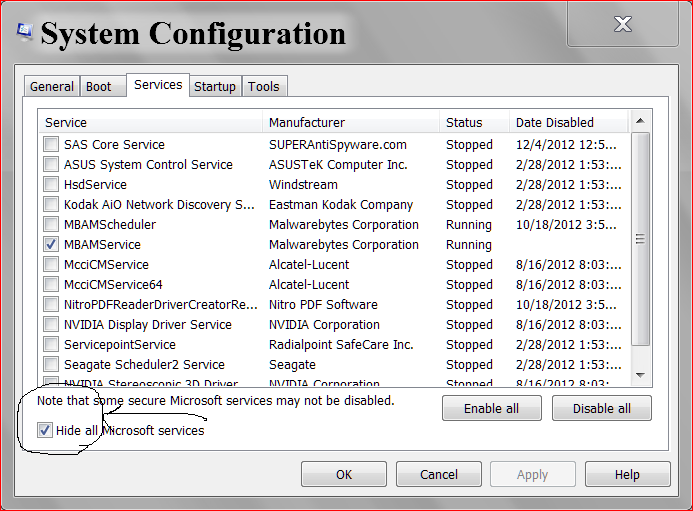Select Radialpoint SafeCare Inc. cell
This screenshot has height=511, width=693.
click(x=341, y=344)
